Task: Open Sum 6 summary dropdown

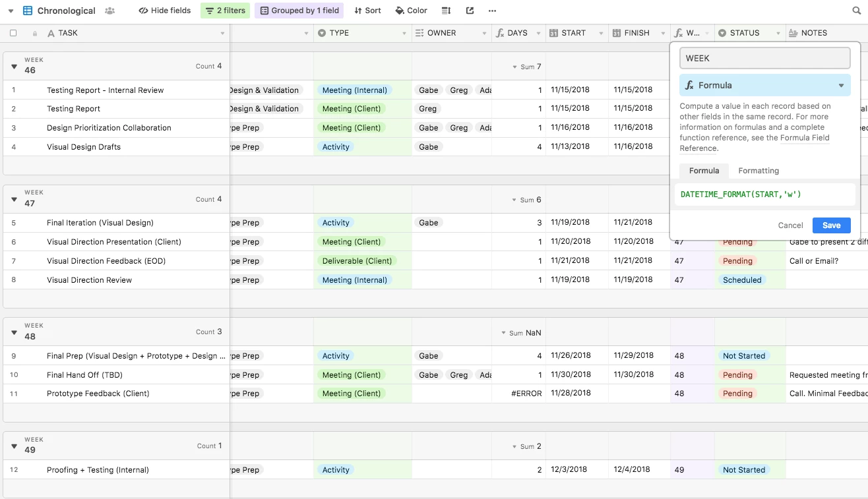Action: click(x=526, y=200)
